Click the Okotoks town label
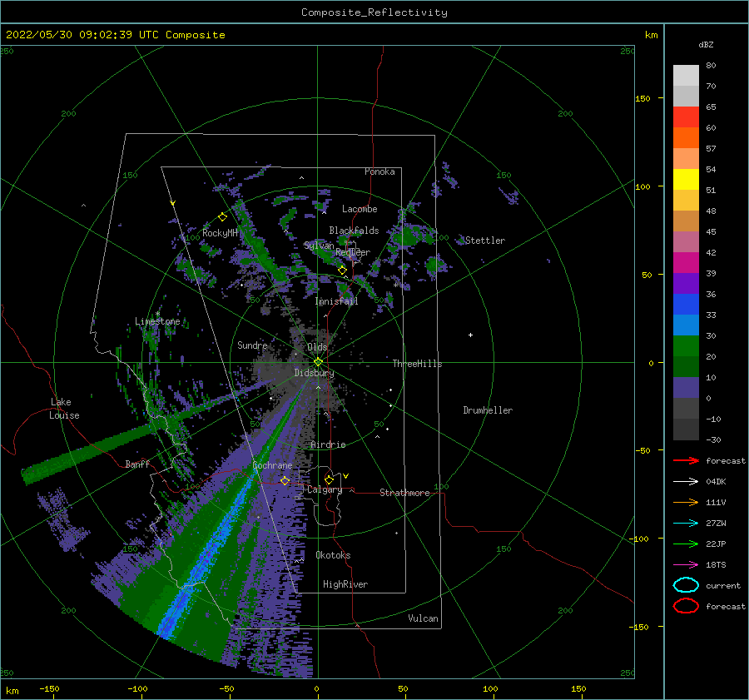 click(333, 555)
